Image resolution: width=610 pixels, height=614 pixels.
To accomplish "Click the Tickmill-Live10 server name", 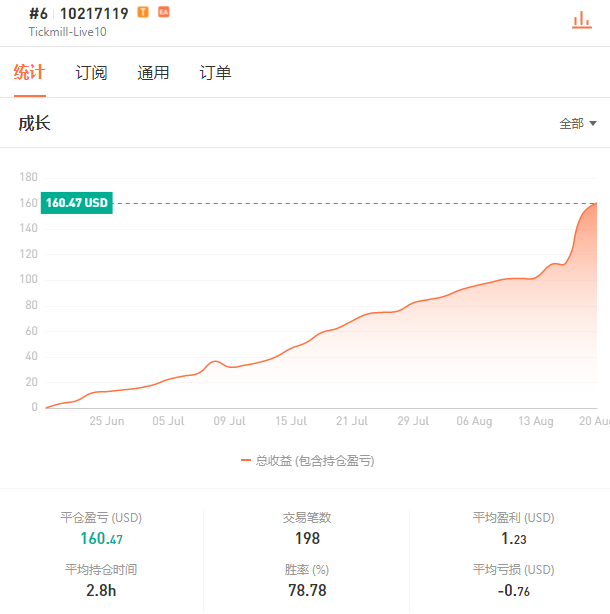I will coord(67,32).
